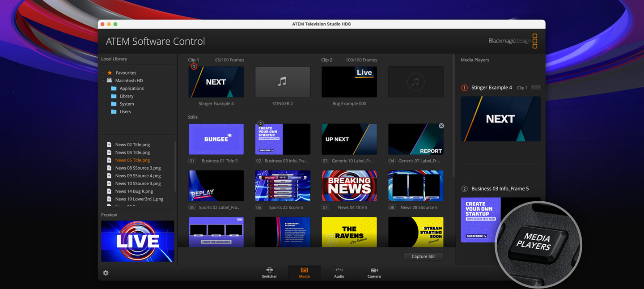The image size is (644, 289).
Task: Select the Library folder in tree
Action: pyautogui.click(x=126, y=96)
